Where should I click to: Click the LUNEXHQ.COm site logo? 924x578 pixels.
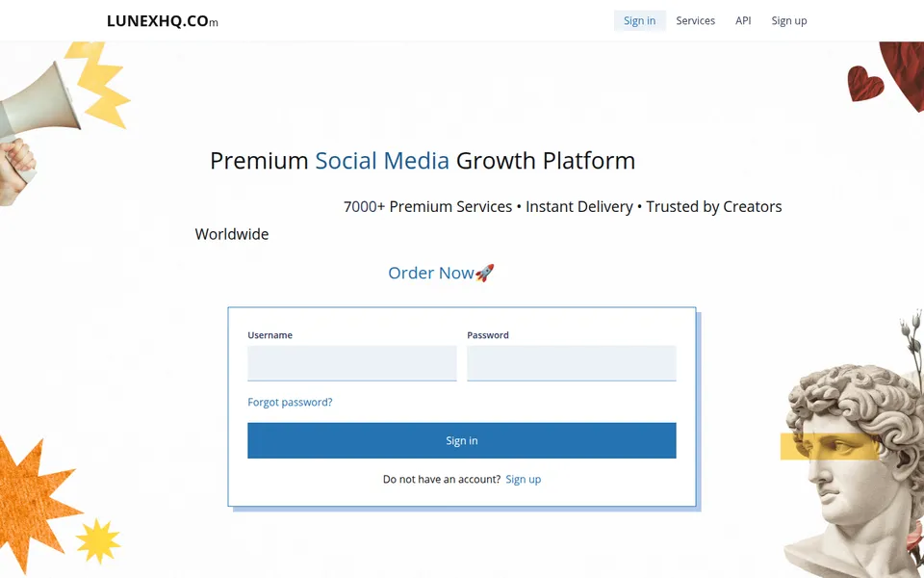(162, 21)
